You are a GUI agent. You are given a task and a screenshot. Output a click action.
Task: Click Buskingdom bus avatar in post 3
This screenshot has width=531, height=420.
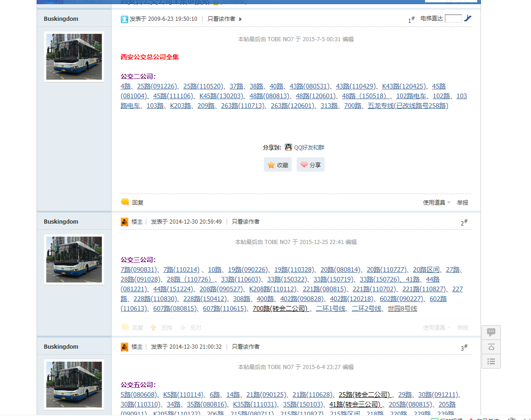tap(74, 384)
